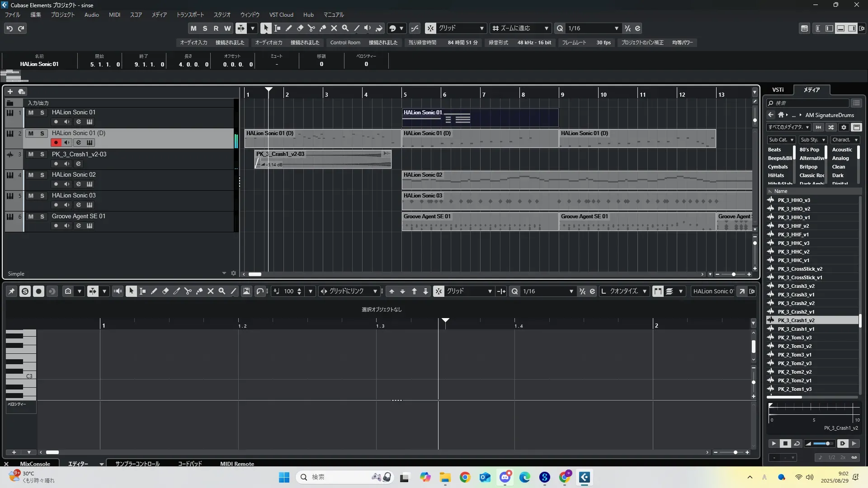Open the MIDI menu
Screen dimensions: 868x488
[114, 15]
